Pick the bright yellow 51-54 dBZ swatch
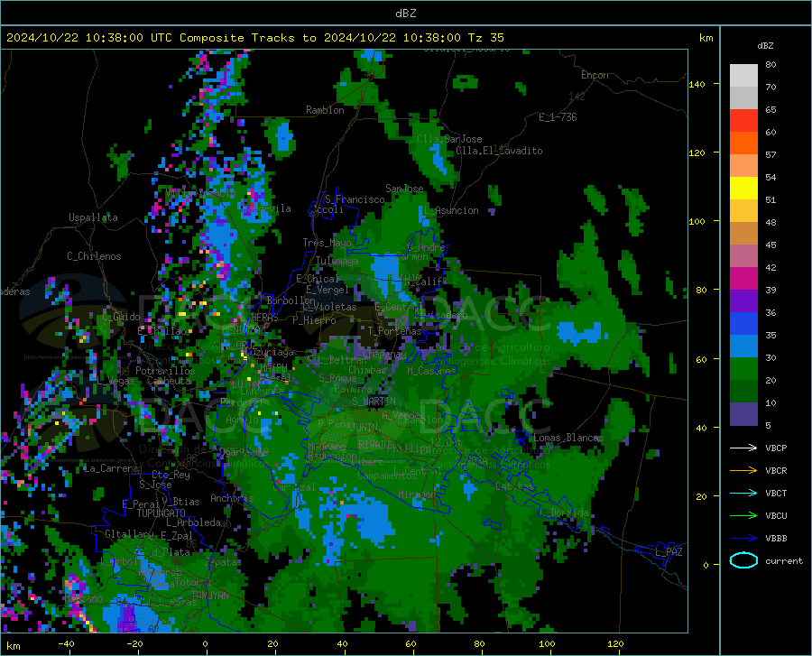The height and width of the screenshot is (656, 812). point(743,189)
